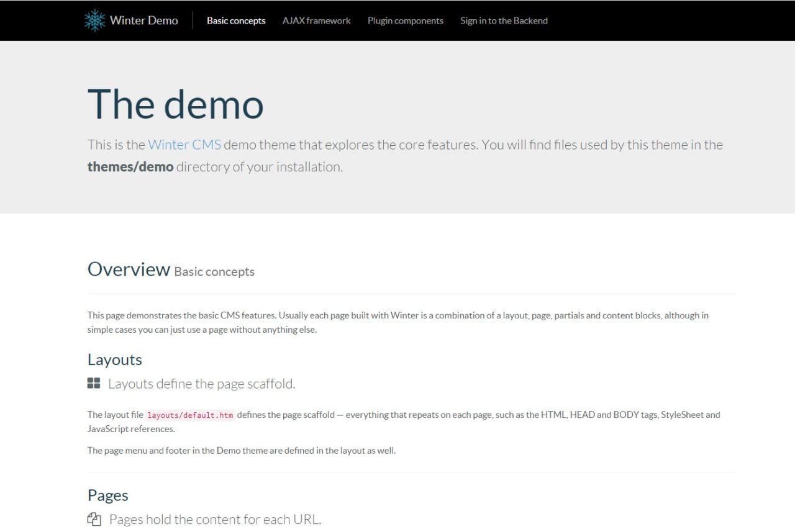Screen dimensions: 795x532
Task: Follow the Winter CMS hyperlink
Action: pyautogui.click(x=184, y=145)
